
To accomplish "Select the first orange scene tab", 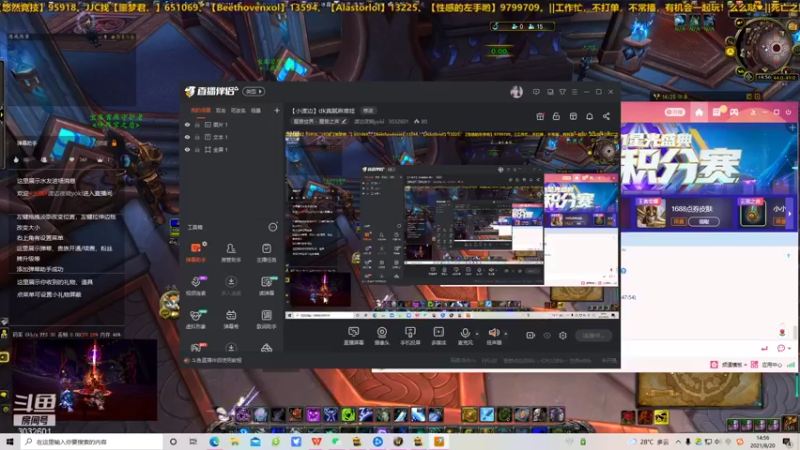I will click(x=201, y=110).
